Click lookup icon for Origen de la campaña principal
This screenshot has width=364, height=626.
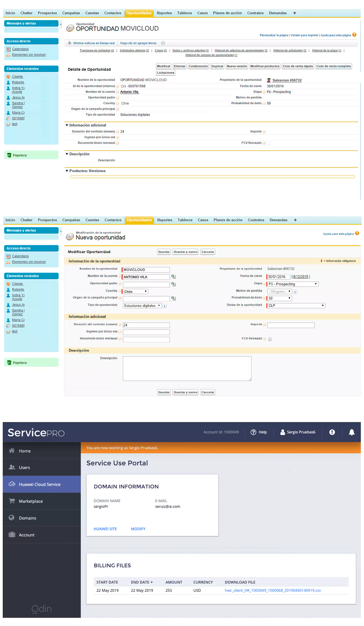pos(173,298)
